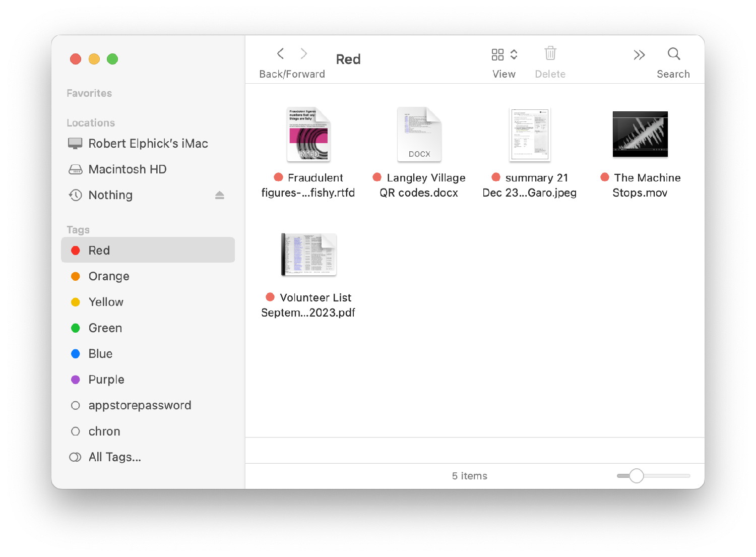The image size is (756, 557).
Task: Open Search with the magnifier icon
Action: click(674, 54)
